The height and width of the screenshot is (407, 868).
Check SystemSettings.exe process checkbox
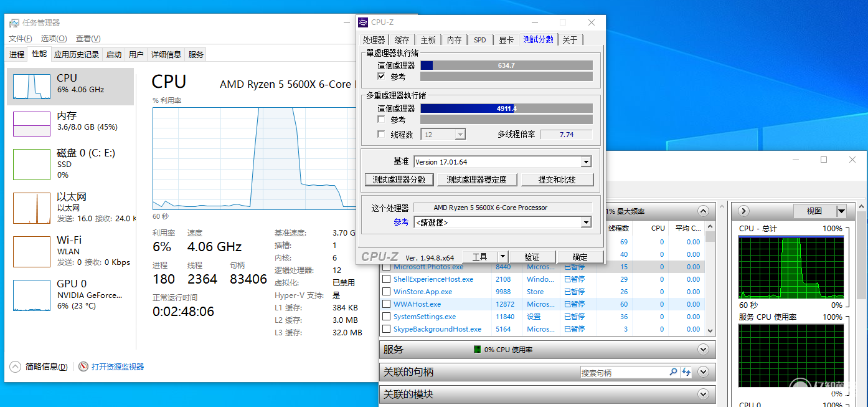(387, 317)
